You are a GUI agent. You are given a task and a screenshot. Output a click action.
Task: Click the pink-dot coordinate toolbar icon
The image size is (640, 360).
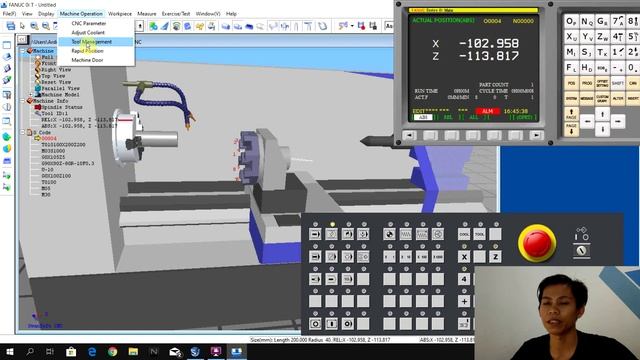click(361, 26)
